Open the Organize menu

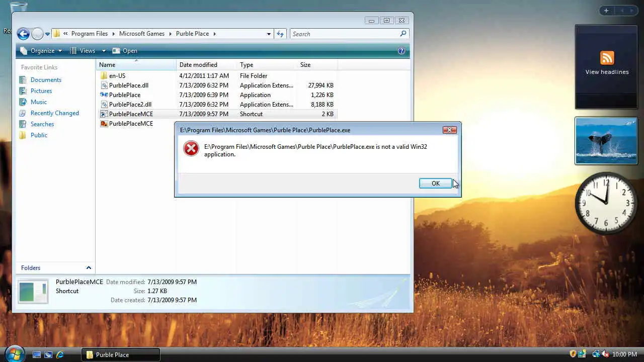(x=41, y=51)
